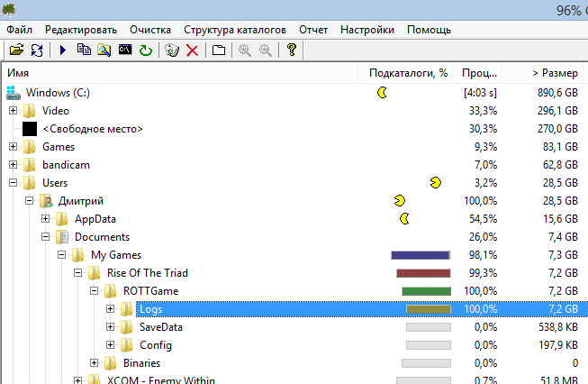Expand the SaveData folder node
The width and height of the screenshot is (588, 384).
point(110,326)
